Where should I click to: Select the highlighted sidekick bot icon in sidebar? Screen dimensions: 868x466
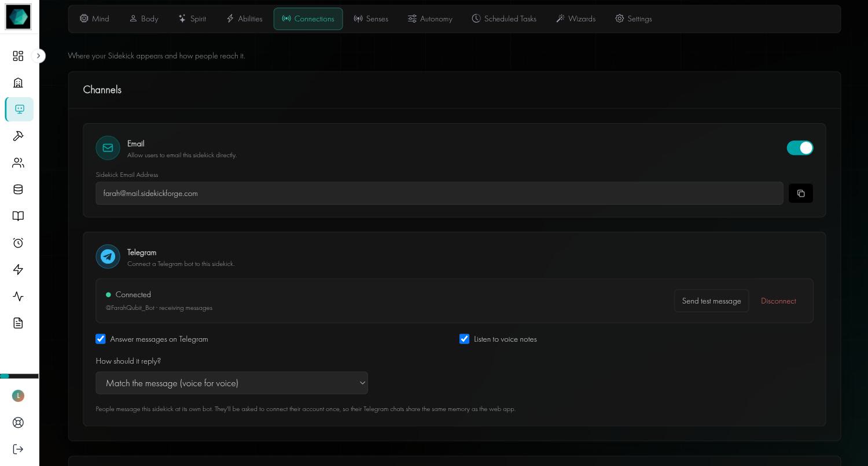tap(20, 109)
